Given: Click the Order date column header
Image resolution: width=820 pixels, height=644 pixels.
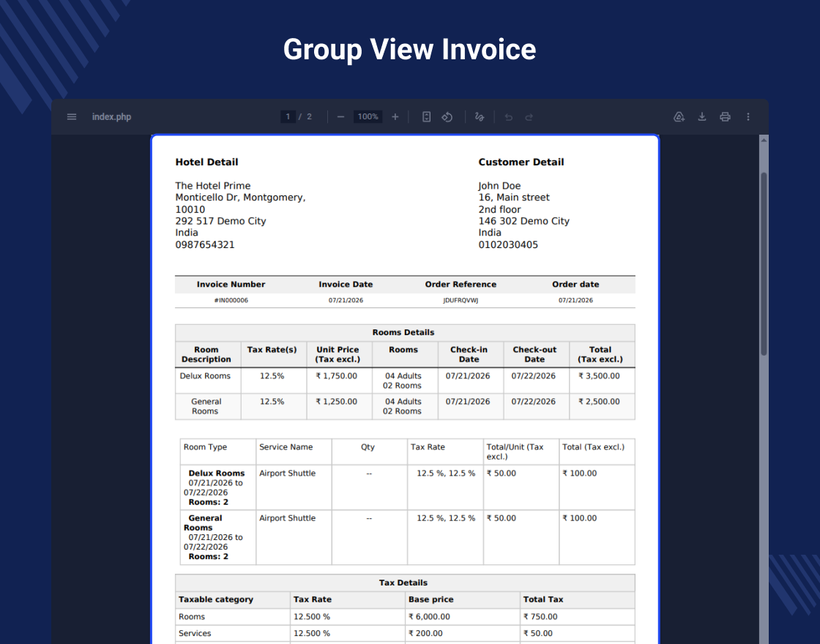Looking at the screenshot, I should pyautogui.click(x=575, y=285).
